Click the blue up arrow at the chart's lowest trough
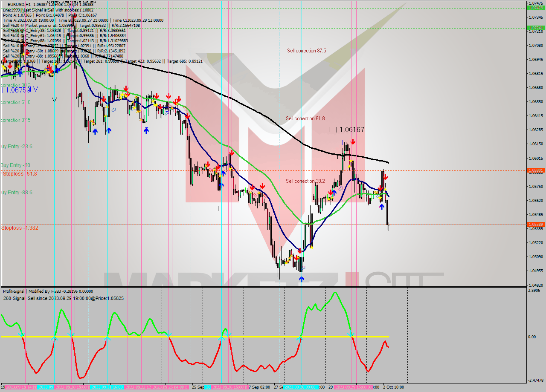Viewport: 546px width, 392px height. pyautogui.click(x=302, y=279)
